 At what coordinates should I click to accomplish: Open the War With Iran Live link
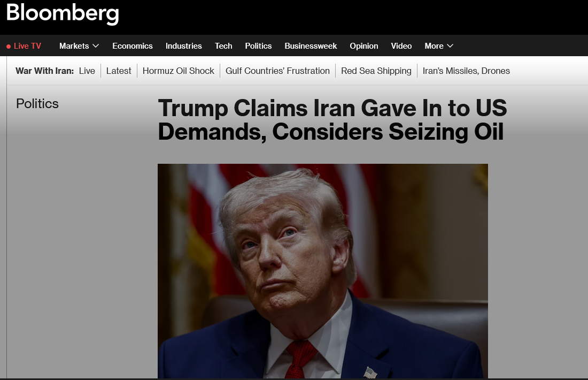click(x=87, y=71)
